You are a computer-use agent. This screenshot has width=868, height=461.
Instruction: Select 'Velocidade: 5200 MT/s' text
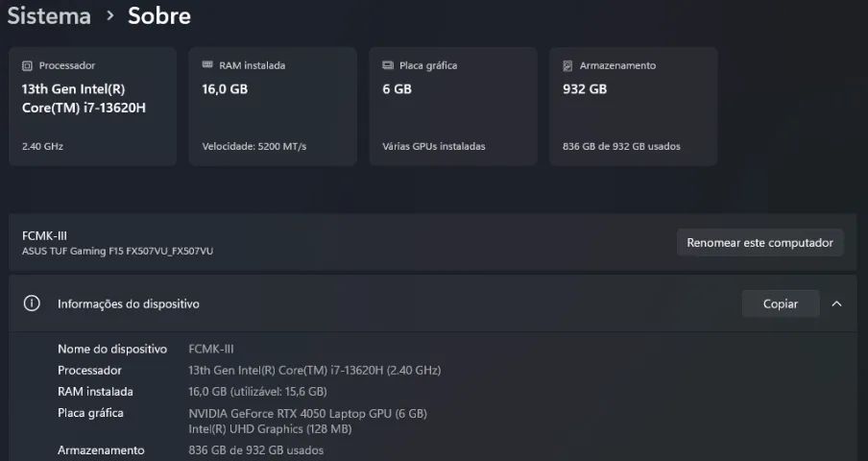point(254,147)
